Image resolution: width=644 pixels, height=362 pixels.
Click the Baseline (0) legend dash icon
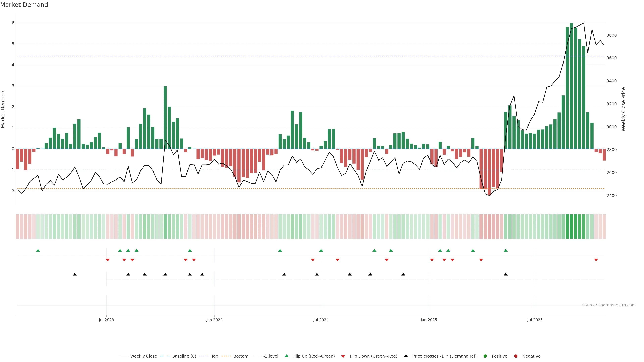point(165,356)
